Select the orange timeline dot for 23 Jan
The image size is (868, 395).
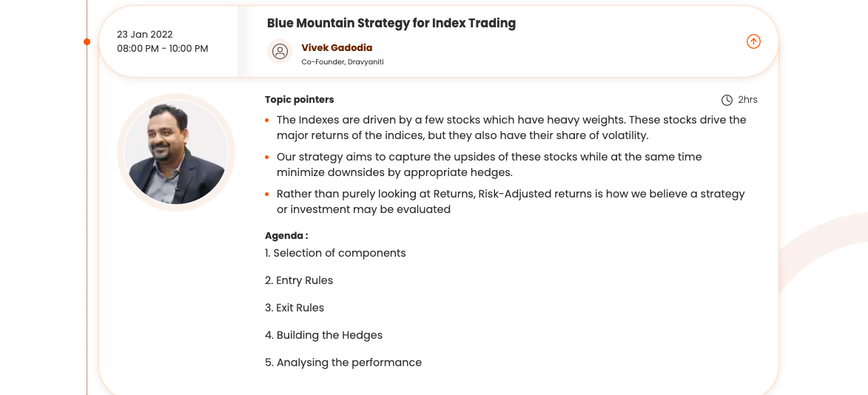coord(87,42)
